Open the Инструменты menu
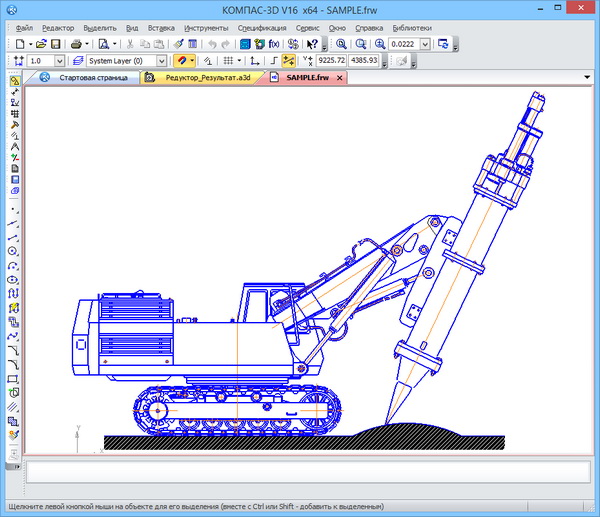The height and width of the screenshot is (517, 600). click(x=206, y=29)
